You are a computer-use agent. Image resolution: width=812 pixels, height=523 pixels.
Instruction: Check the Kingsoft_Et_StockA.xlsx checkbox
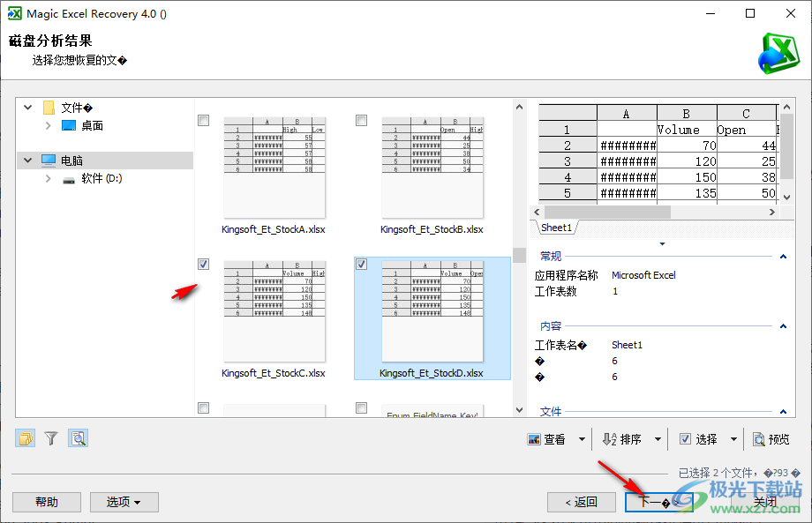click(203, 121)
